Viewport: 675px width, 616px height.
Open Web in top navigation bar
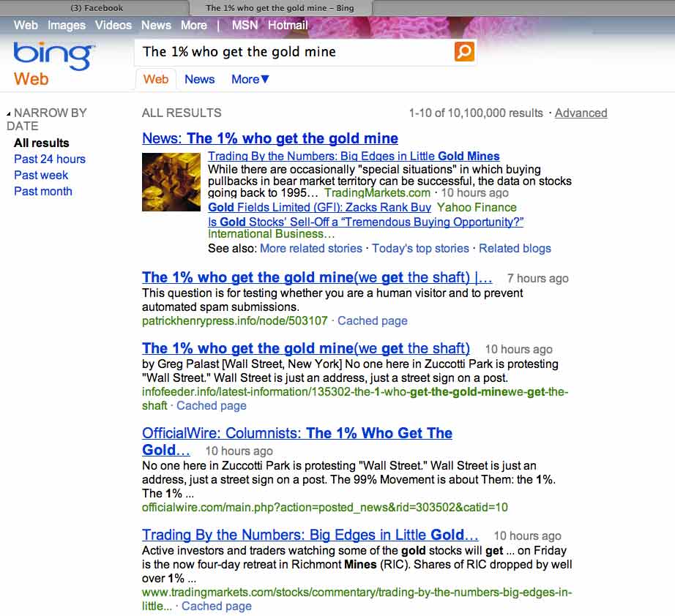tap(26, 25)
